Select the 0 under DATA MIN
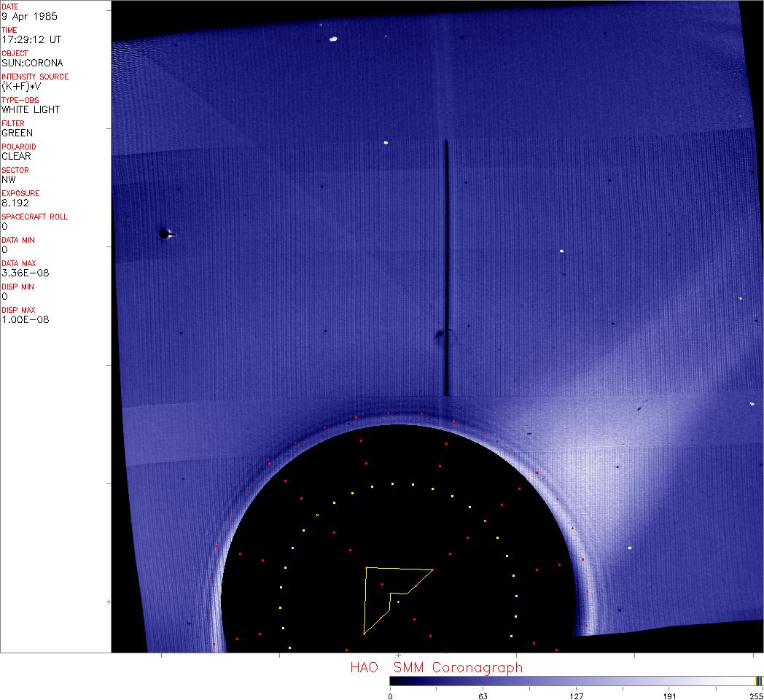Viewport: 764px width, 700px height. [x=4, y=249]
